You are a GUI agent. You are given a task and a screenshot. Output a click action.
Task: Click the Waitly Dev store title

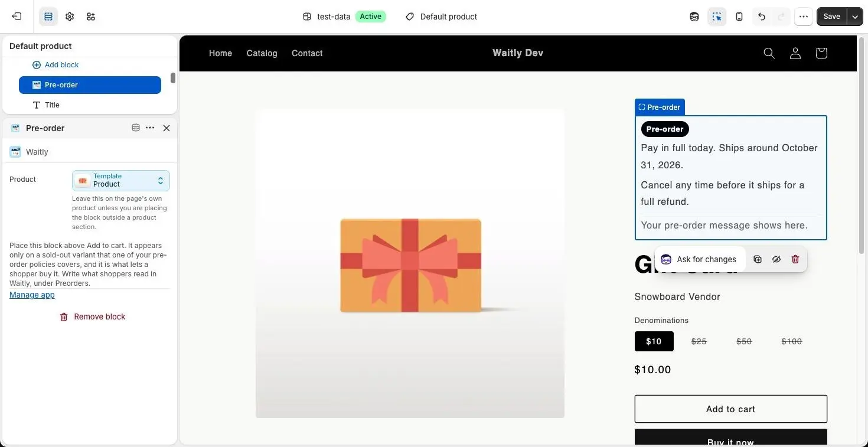click(518, 53)
